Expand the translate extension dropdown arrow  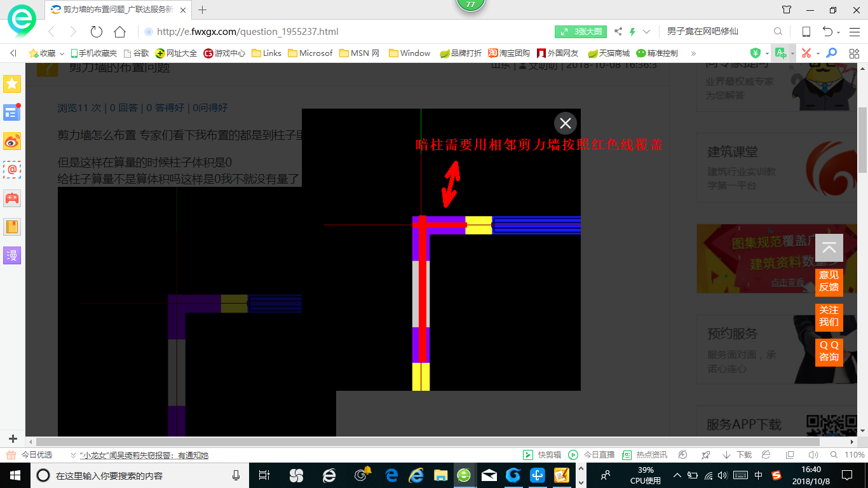[x=792, y=54]
